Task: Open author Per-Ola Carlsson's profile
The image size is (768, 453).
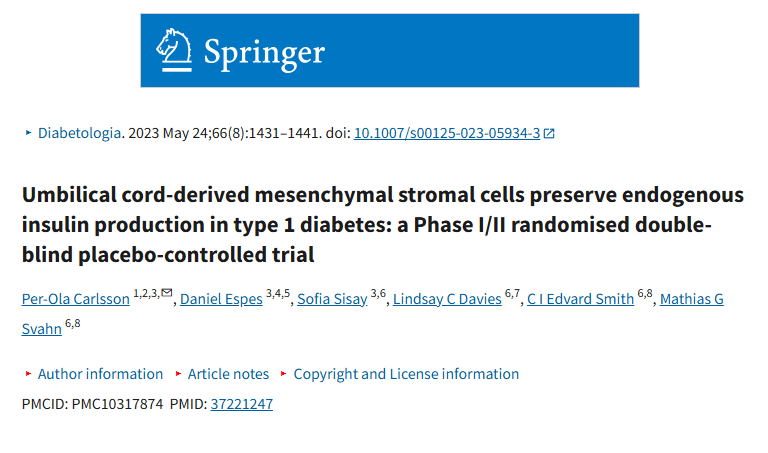Action: point(75,299)
